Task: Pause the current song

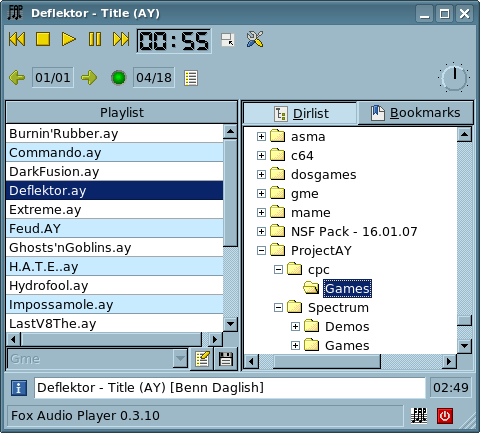Action: point(95,39)
